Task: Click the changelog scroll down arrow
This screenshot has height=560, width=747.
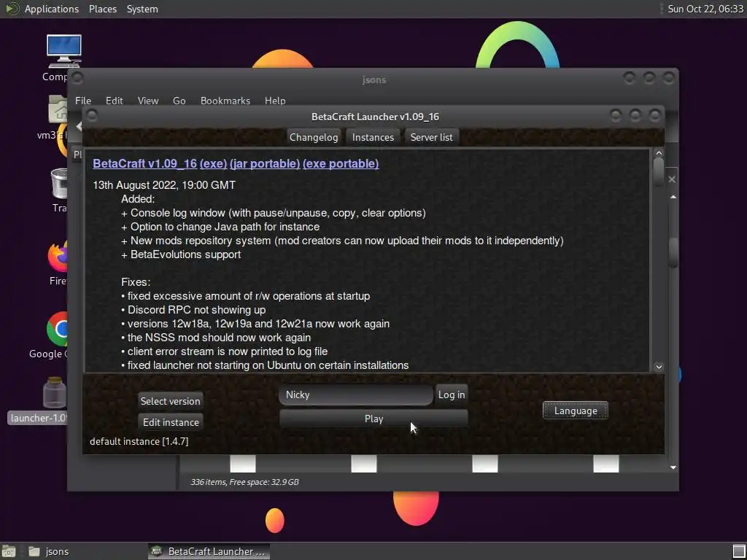Action: pyautogui.click(x=659, y=367)
